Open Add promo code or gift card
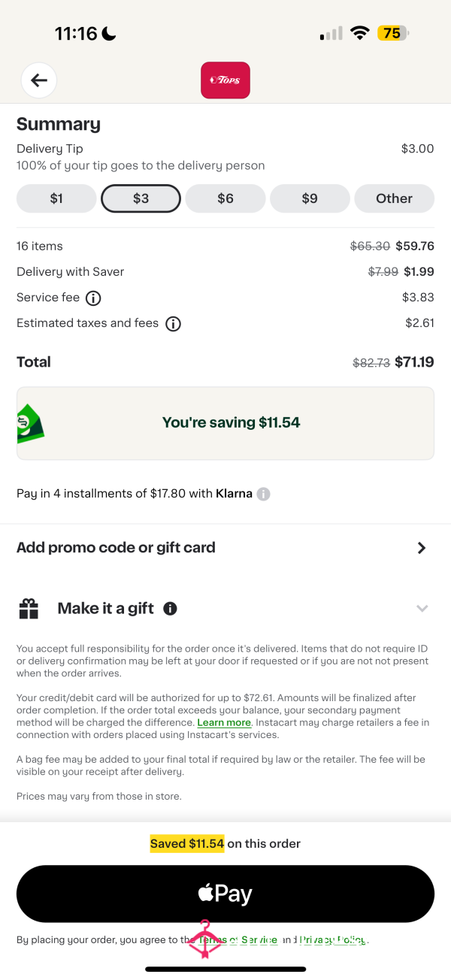The width and height of the screenshot is (451, 980). [x=225, y=548]
